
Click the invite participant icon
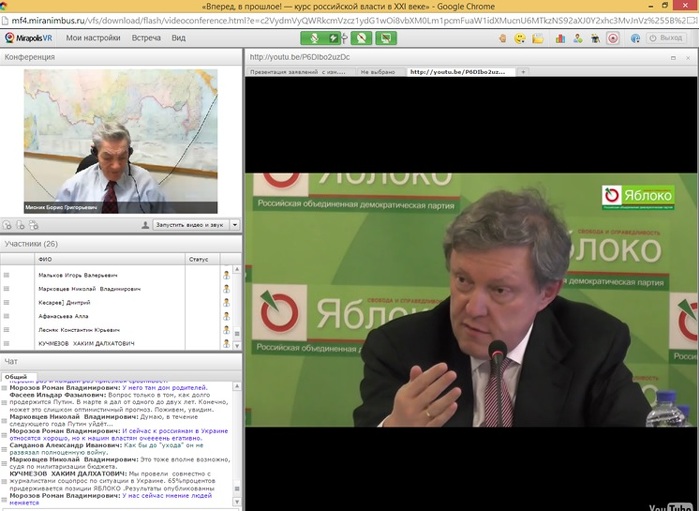click(578, 38)
